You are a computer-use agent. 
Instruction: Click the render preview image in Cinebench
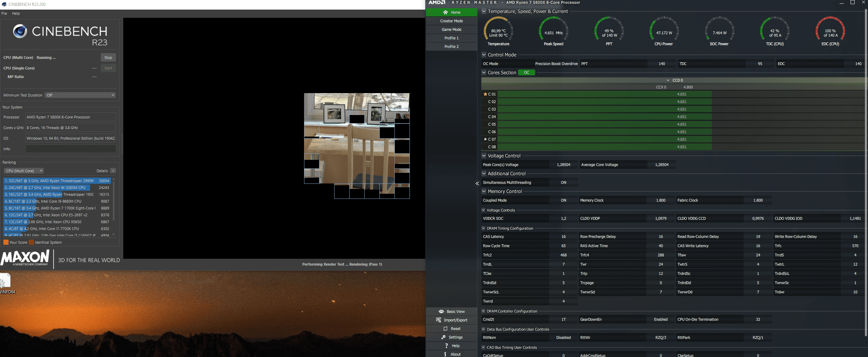pyautogui.click(x=357, y=145)
